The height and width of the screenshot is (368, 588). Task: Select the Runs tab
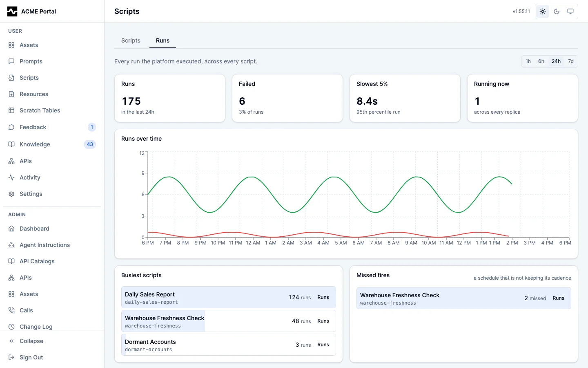(x=163, y=40)
